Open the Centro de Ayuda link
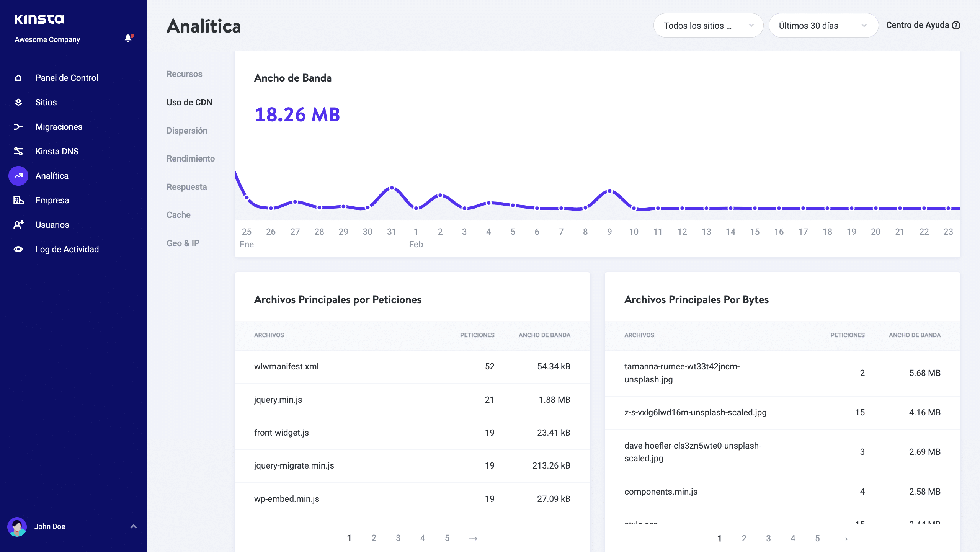Viewport: 980px width, 552px height. tap(923, 25)
